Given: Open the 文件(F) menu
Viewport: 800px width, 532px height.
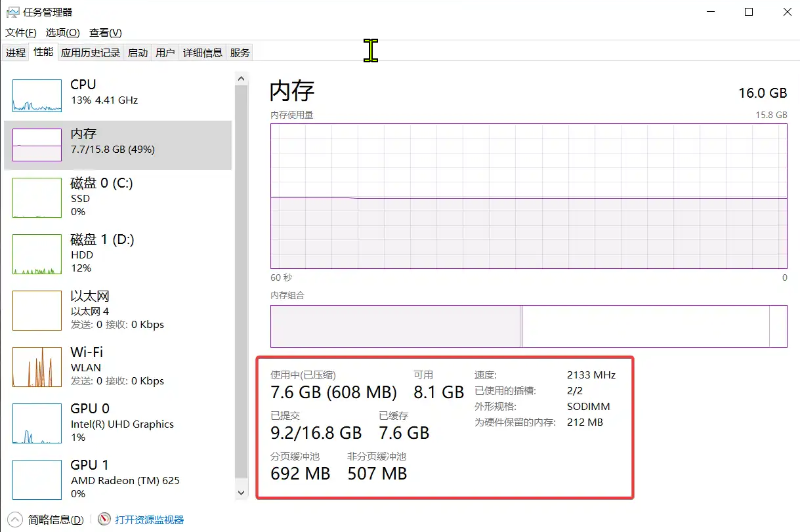Looking at the screenshot, I should (x=21, y=33).
